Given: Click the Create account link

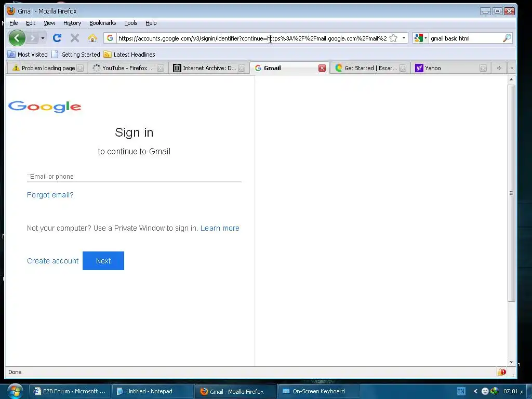Looking at the screenshot, I should tap(52, 261).
